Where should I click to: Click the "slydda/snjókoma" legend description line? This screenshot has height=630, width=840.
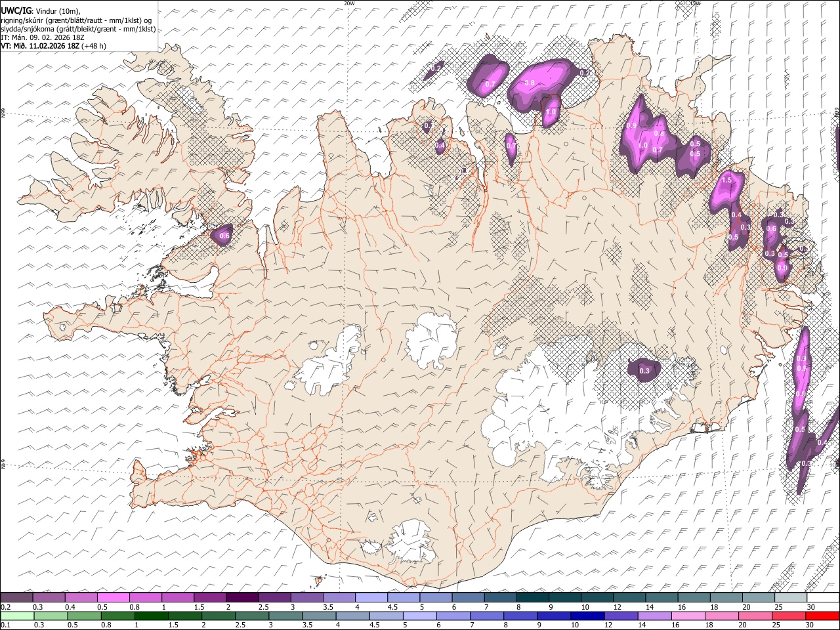(79, 29)
